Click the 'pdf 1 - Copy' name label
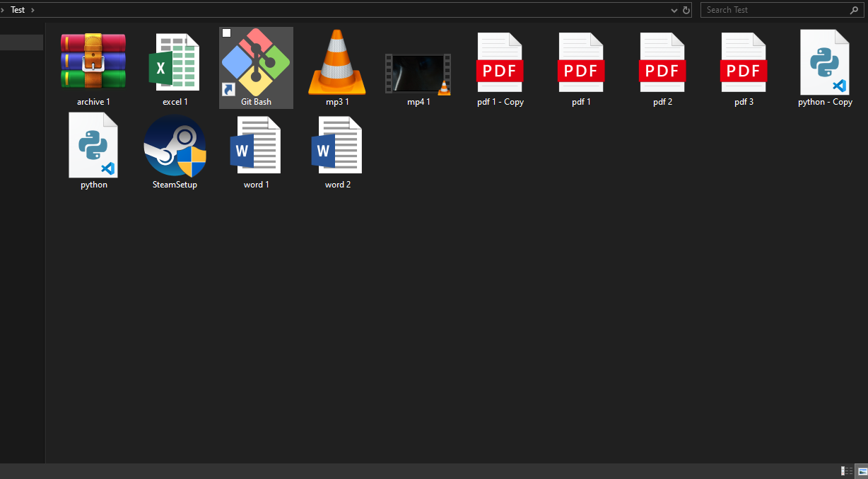The height and width of the screenshot is (479, 868). pos(500,102)
